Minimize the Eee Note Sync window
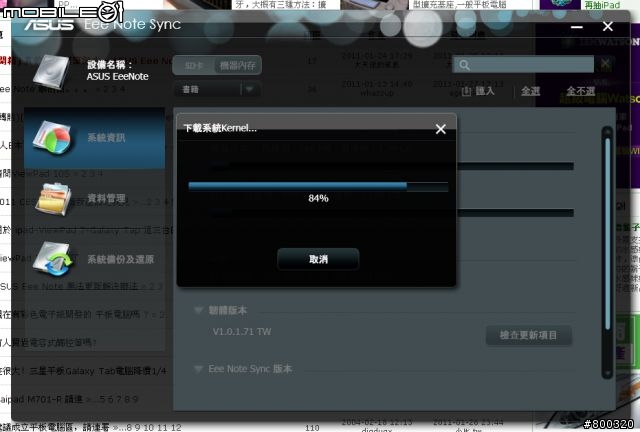Screen dimensions: 640x432 (577, 27)
